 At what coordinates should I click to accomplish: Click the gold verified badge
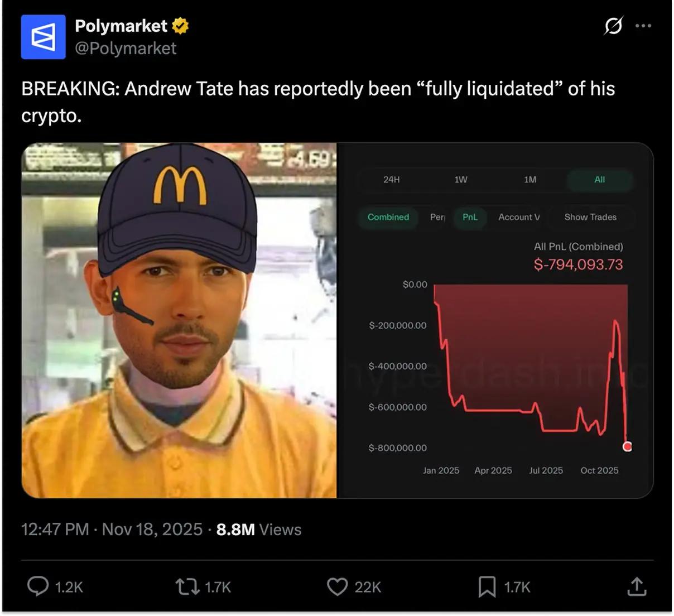[180, 26]
